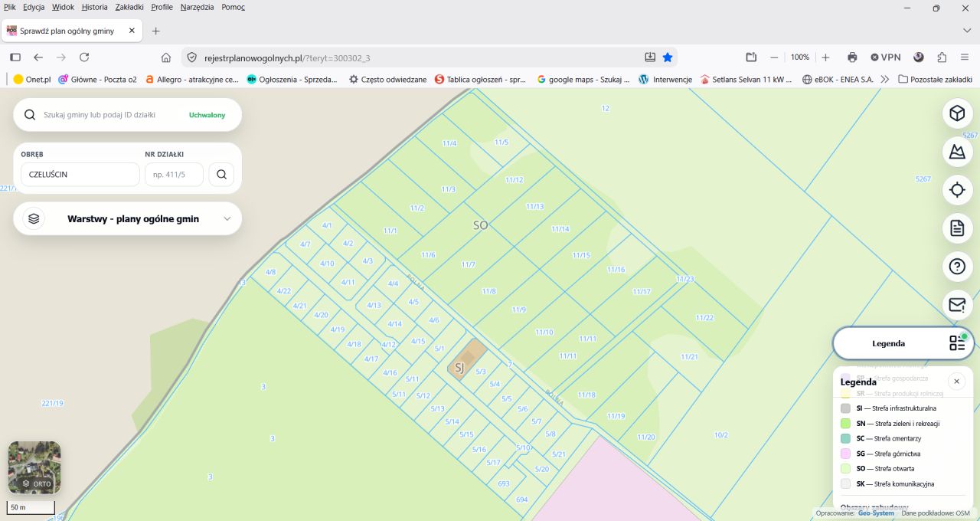Click the share page icon in toolbar
This screenshot has height=521, width=980.
click(751, 57)
